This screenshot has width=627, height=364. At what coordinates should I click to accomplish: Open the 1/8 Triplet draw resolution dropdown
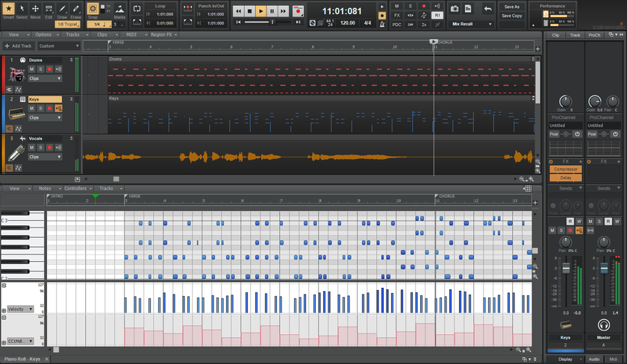tap(68, 25)
